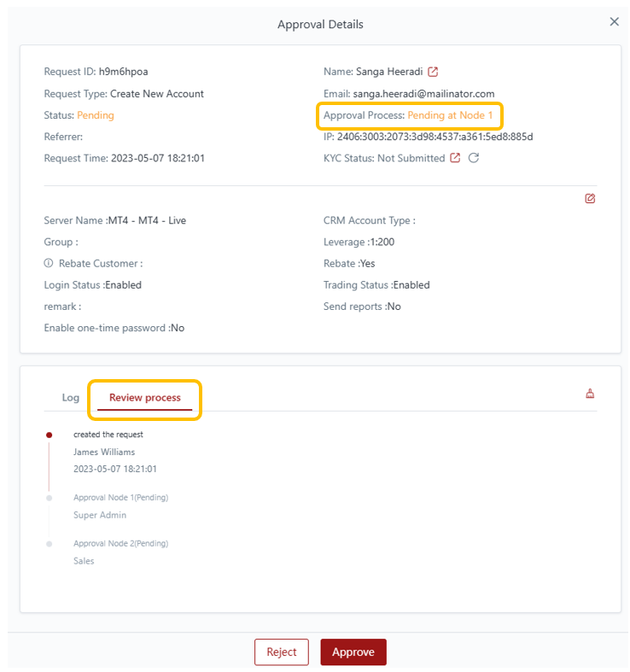630x672 pixels.
Task: Open Sanga Heeradi's profile via external link icon
Action: pos(433,72)
